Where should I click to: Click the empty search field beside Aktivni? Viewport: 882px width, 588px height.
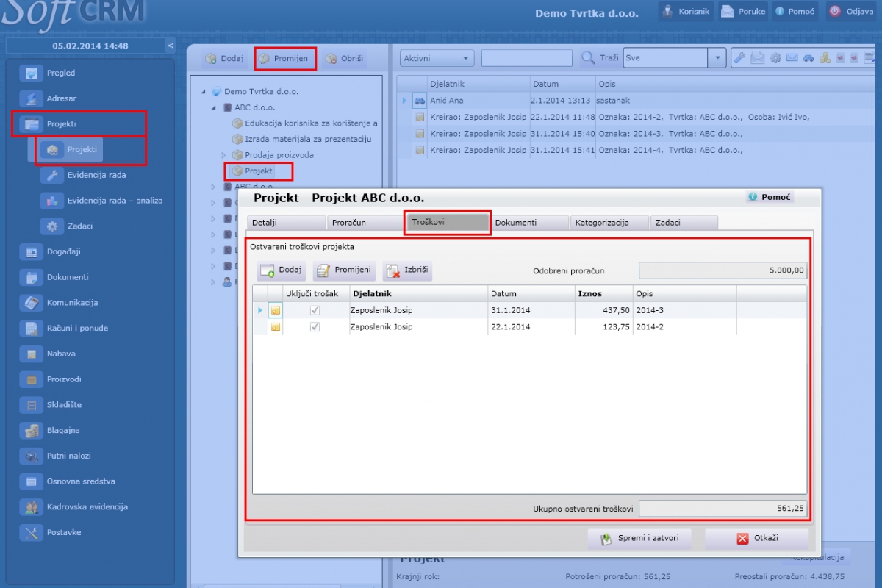[527, 58]
